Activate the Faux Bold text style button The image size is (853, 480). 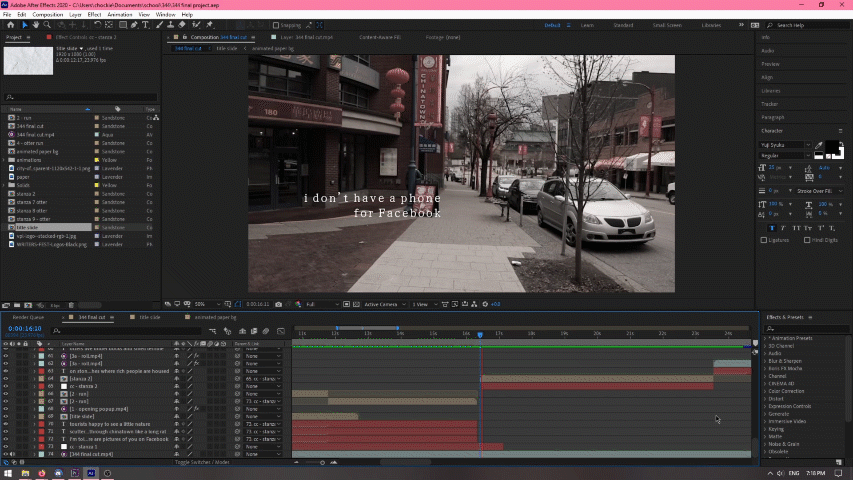[771, 227]
